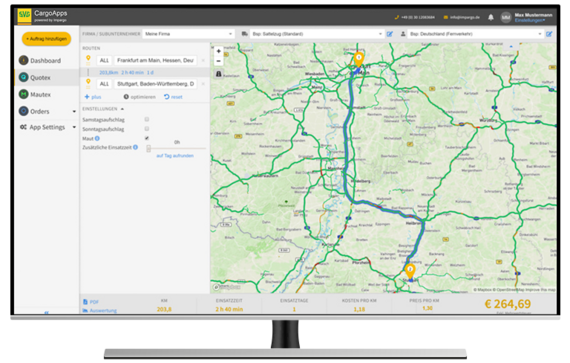Click the Auftrag hinzufügen button
This screenshot has height=363, width=570.
(x=47, y=39)
